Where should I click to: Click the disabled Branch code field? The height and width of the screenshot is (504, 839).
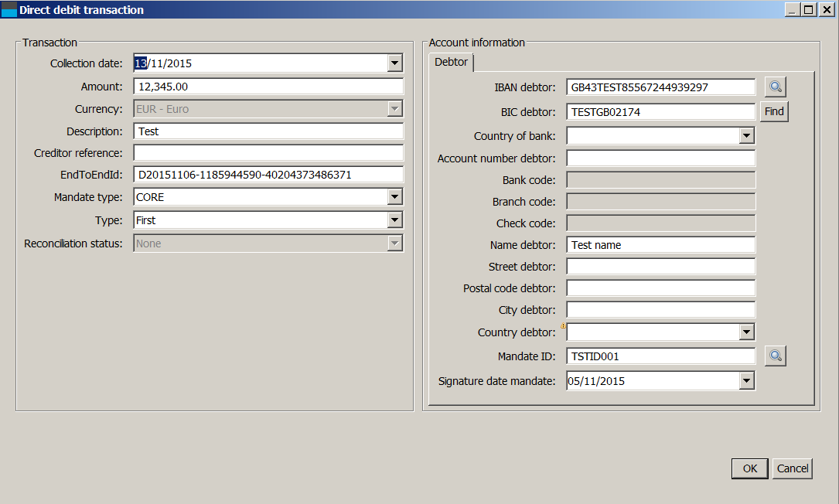pyautogui.click(x=661, y=202)
